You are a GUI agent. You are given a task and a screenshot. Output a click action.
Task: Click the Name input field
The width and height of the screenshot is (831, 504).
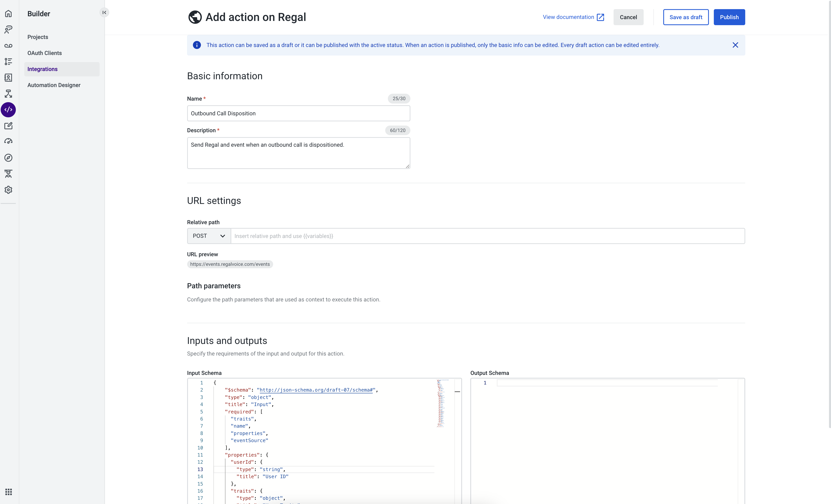coord(299,113)
